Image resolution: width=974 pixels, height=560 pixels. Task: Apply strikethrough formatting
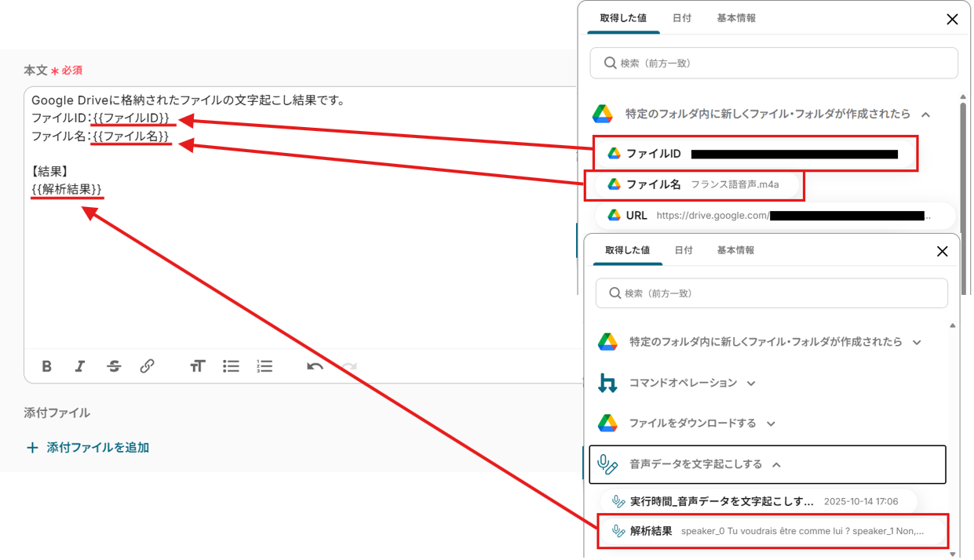(x=114, y=366)
